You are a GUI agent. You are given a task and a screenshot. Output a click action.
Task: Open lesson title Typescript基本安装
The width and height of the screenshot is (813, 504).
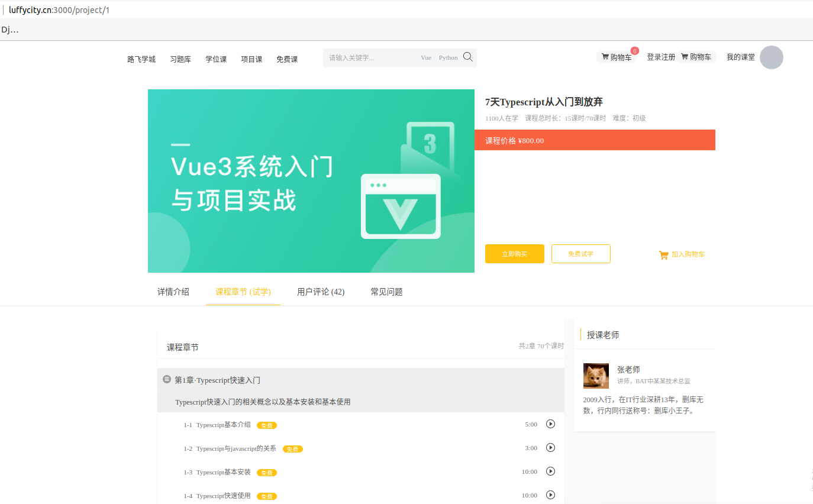pyautogui.click(x=224, y=472)
